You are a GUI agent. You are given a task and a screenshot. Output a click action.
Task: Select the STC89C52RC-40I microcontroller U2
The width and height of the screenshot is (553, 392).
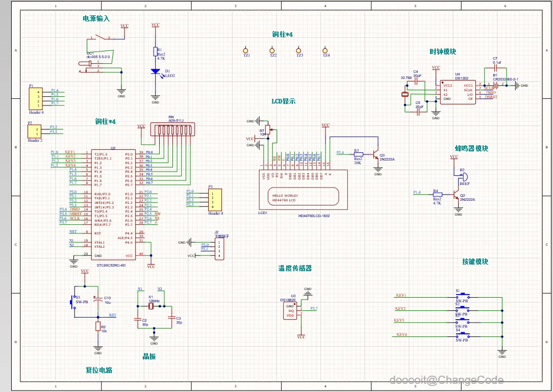click(x=114, y=204)
